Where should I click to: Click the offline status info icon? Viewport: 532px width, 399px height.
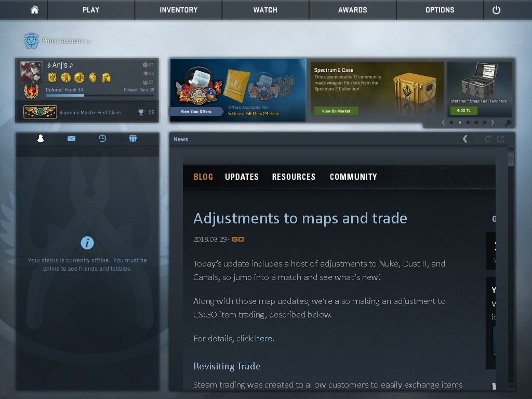87,243
